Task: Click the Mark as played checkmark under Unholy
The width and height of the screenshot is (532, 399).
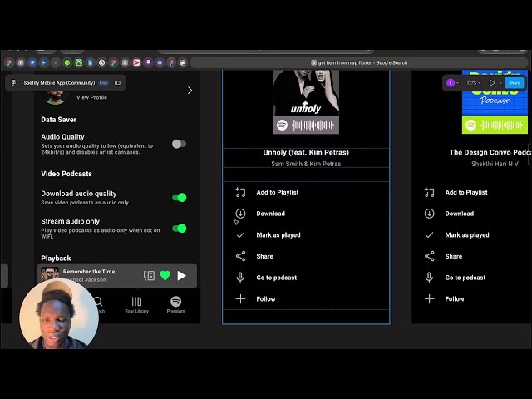Action: tap(240, 234)
